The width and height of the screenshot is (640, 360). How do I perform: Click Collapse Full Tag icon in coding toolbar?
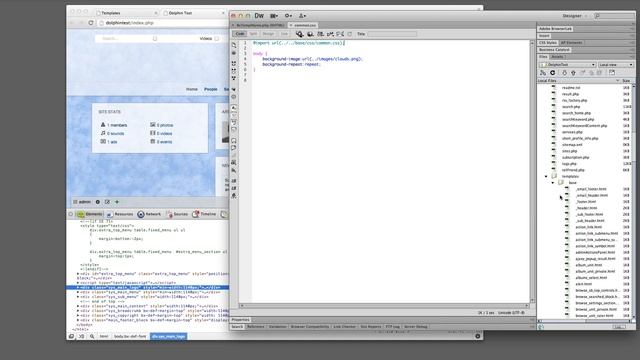pos(234,64)
